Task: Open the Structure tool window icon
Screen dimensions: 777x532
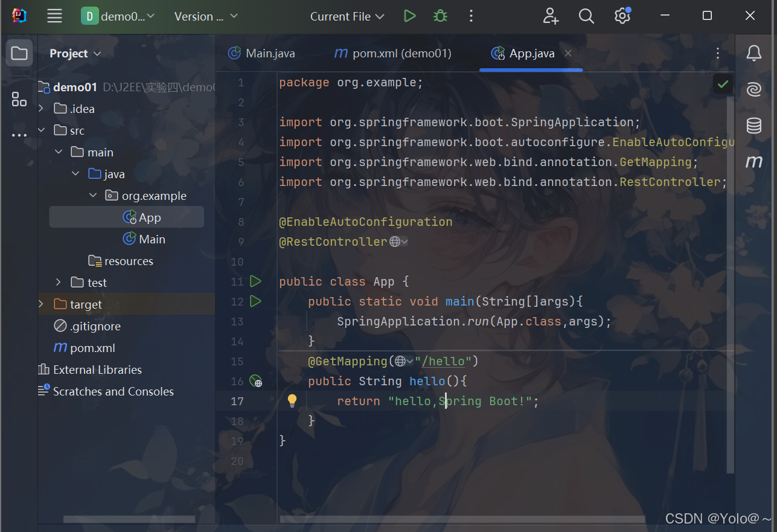Action: coord(19,100)
